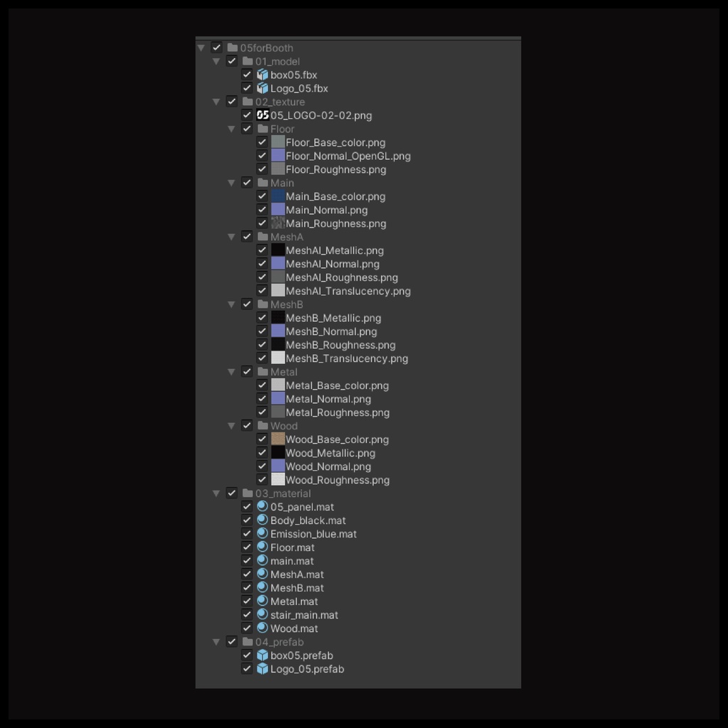
Task: Click the 05_panel.mat material sphere icon
Action: point(262,506)
